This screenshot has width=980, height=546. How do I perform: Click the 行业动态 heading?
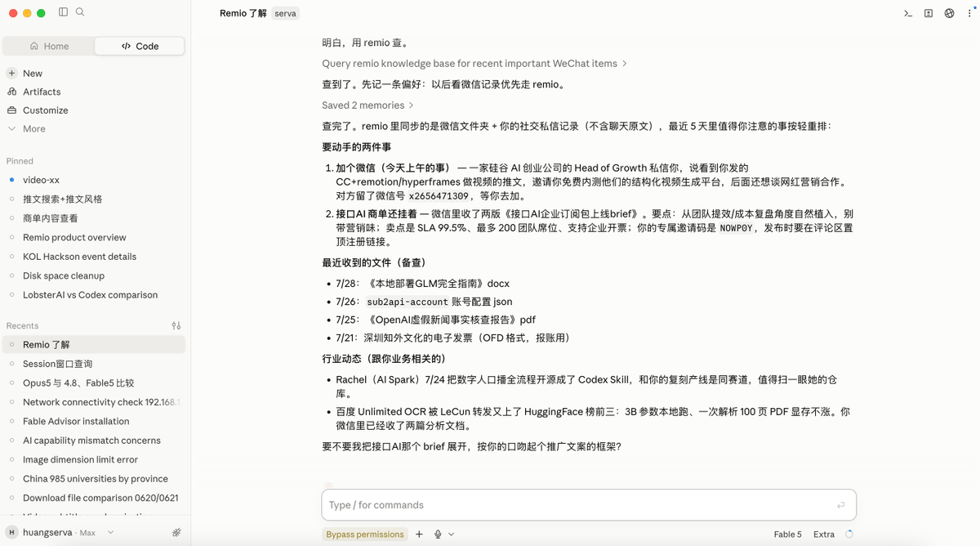pos(384,359)
